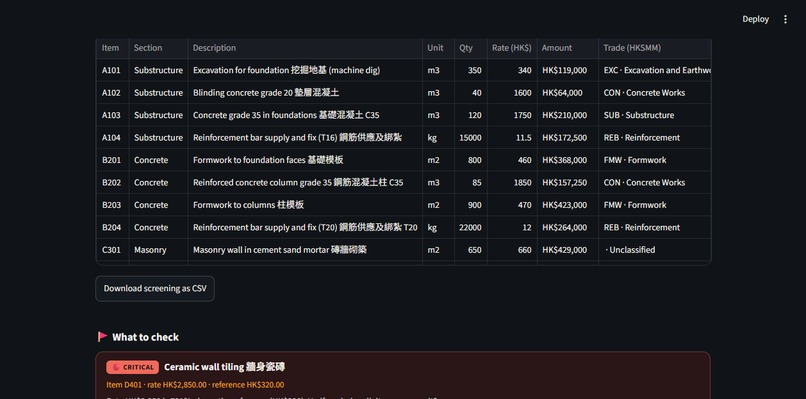Click amount HK$423,000
This screenshot has width=806, height=399.
coord(567,205)
